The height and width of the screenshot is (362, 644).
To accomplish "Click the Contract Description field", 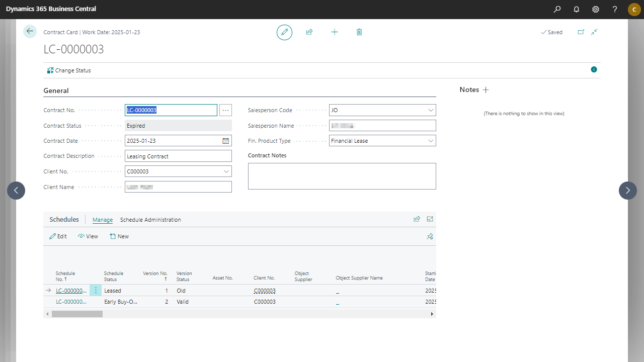I will [x=178, y=156].
